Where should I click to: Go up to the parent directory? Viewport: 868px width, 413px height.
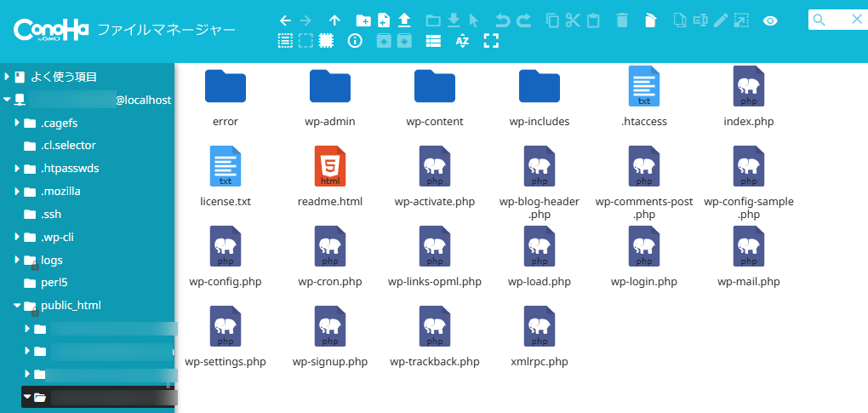pyautogui.click(x=334, y=20)
